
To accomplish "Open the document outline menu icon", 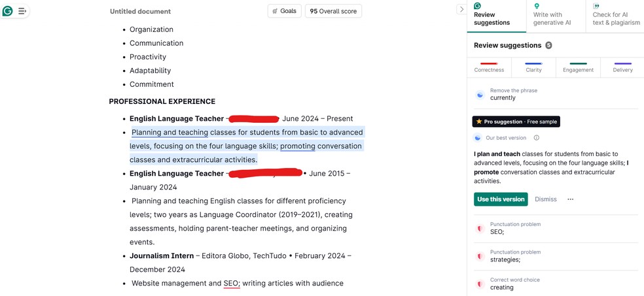I will pos(22,11).
